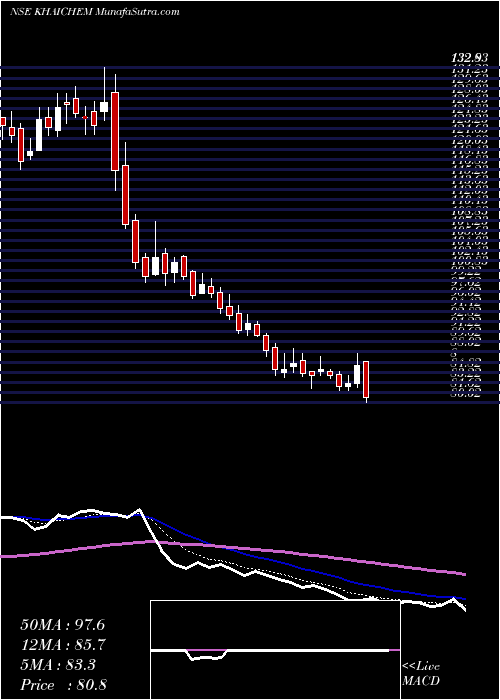Click the 50MA : 97.6 readout
The height and width of the screenshot is (700, 500).
(x=62, y=625)
